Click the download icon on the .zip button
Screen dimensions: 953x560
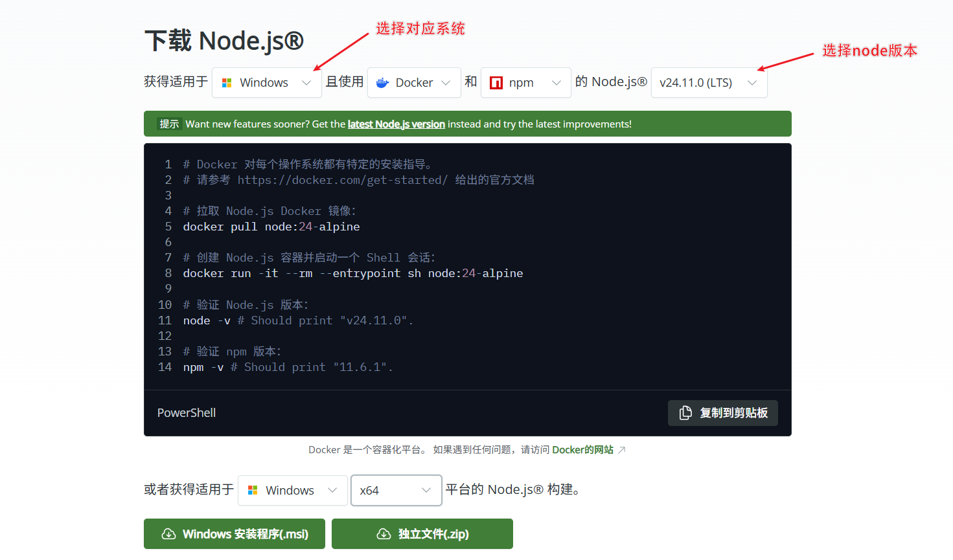tap(384, 533)
